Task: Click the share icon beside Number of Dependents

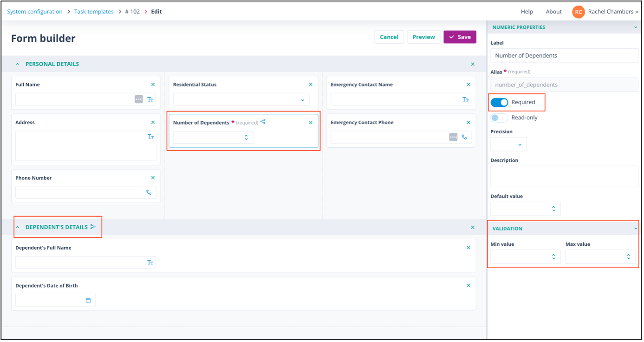Action: [x=263, y=122]
